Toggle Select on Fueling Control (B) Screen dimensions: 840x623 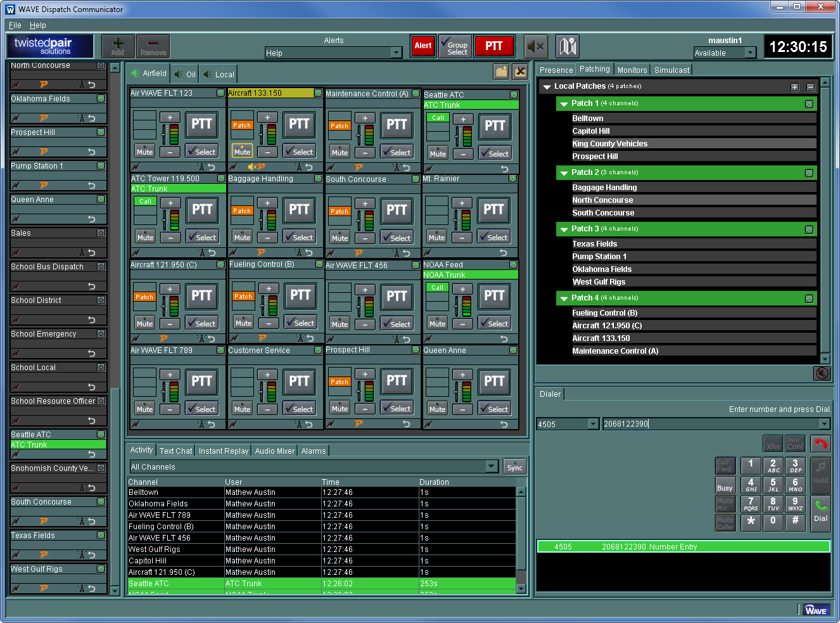300,323
